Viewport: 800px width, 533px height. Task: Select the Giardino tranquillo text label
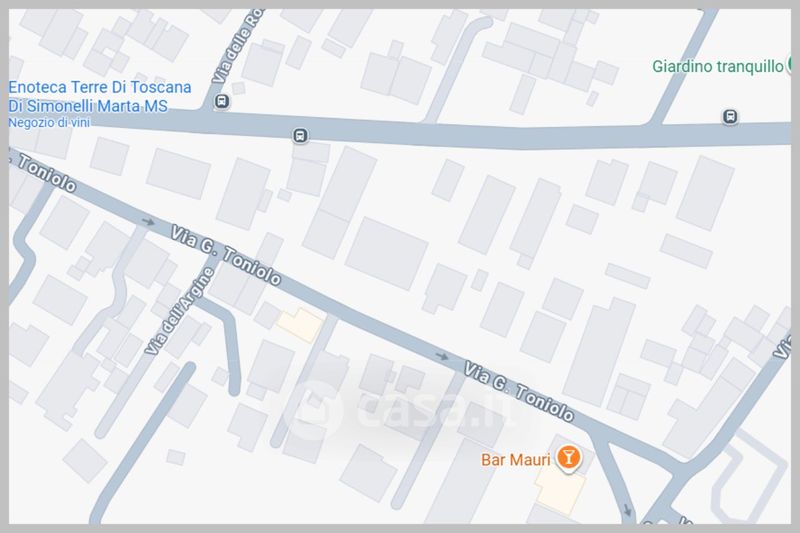coord(717,66)
